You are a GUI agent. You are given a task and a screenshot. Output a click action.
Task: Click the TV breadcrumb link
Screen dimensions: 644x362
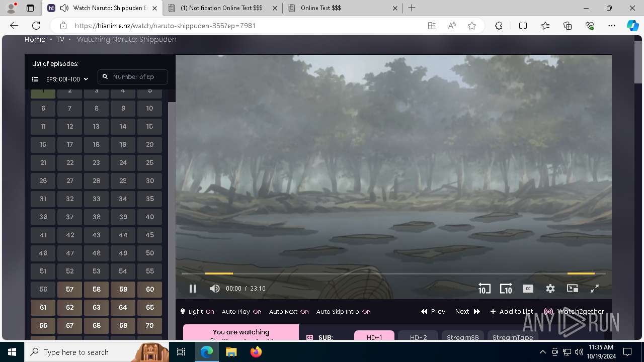pyautogui.click(x=60, y=39)
